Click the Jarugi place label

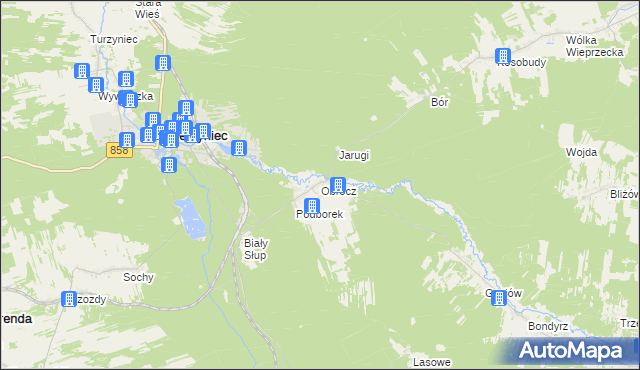tap(354, 155)
